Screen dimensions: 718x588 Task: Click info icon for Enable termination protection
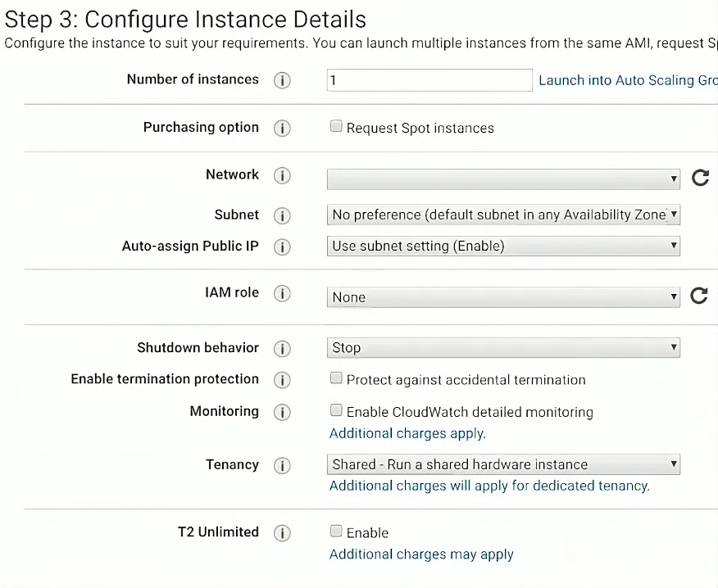pyautogui.click(x=282, y=380)
